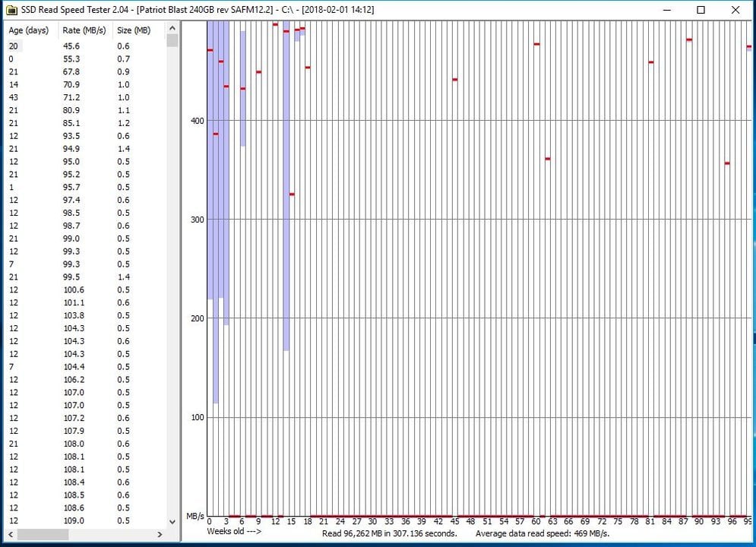The width and height of the screenshot is (756, 547).
Task: Select the row with rate 108.6
Action: point(85,508)
